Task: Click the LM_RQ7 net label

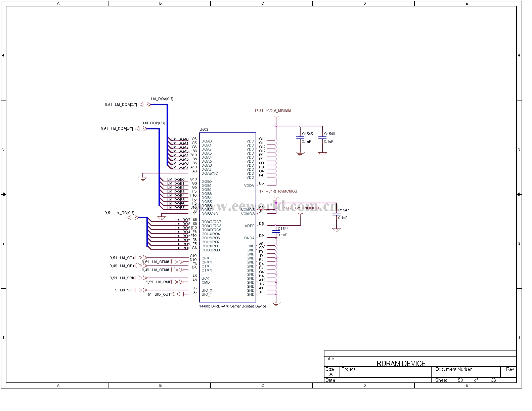Action: pyautogui.click(x=183, y=220)
